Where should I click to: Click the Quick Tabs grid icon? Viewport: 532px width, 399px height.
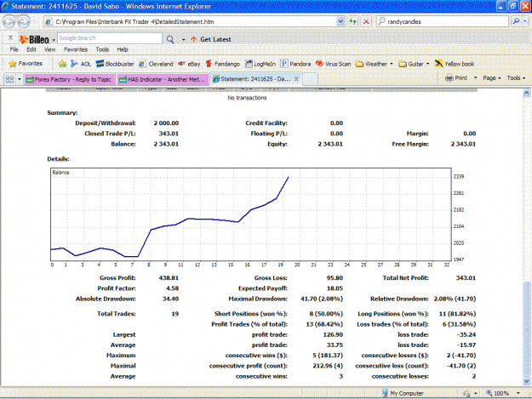click(9, 79)
